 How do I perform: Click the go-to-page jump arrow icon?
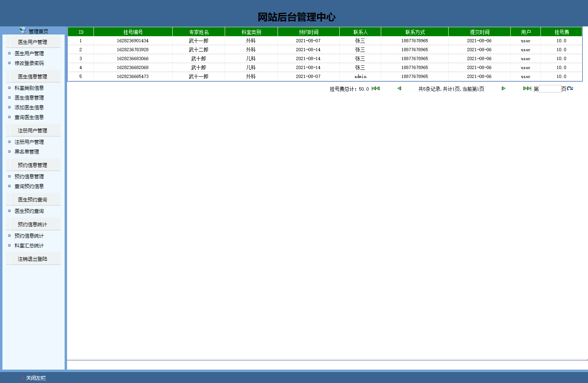[570, 89]
